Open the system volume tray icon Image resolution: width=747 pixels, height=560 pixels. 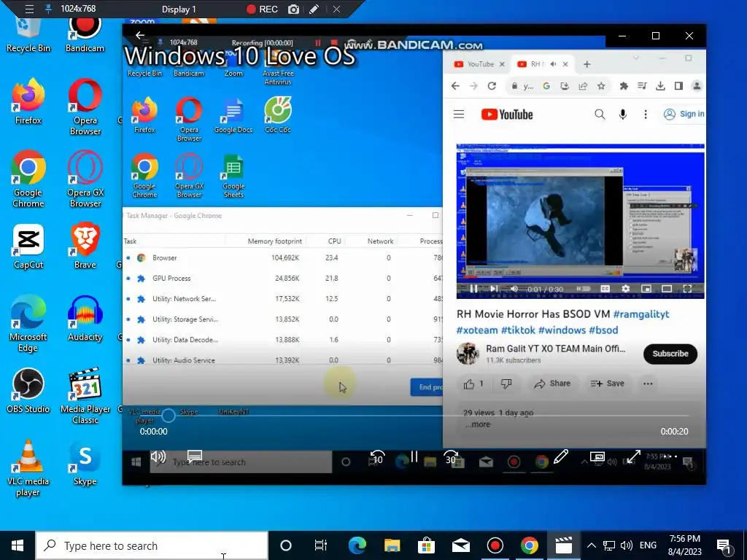pyautogui.click(x=627, y=545)
